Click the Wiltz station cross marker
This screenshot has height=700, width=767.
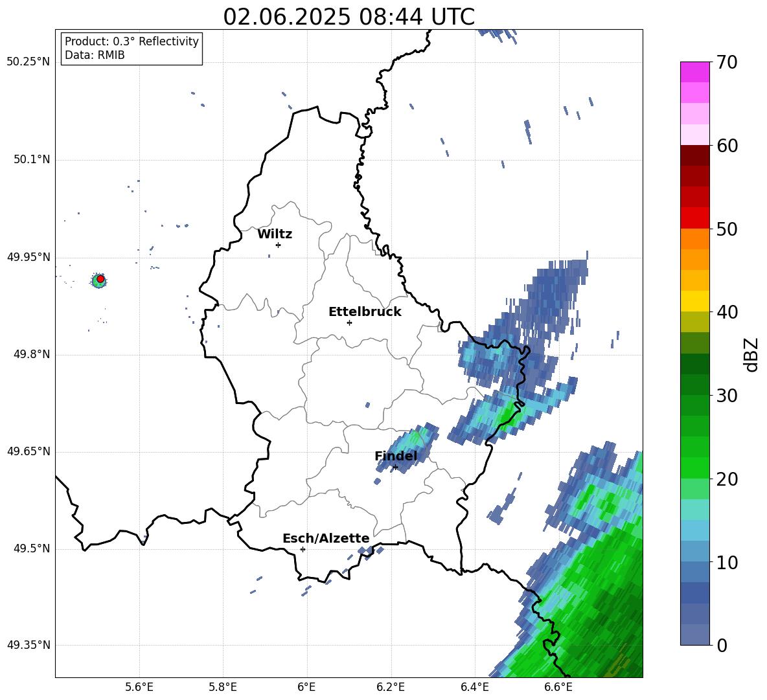click(x=279, y=245)
